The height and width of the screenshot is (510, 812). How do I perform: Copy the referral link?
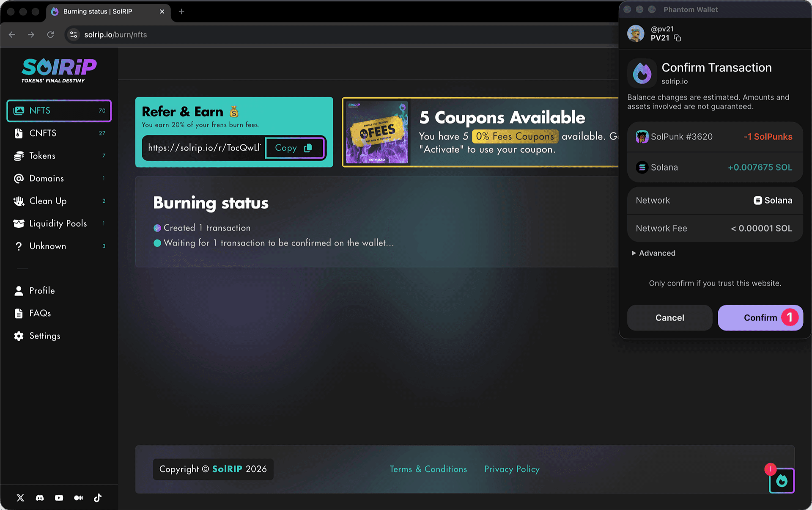point(295,148)
